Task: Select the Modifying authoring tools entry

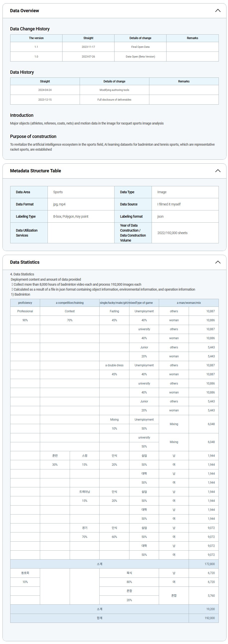Action: [x=114, y=90]
